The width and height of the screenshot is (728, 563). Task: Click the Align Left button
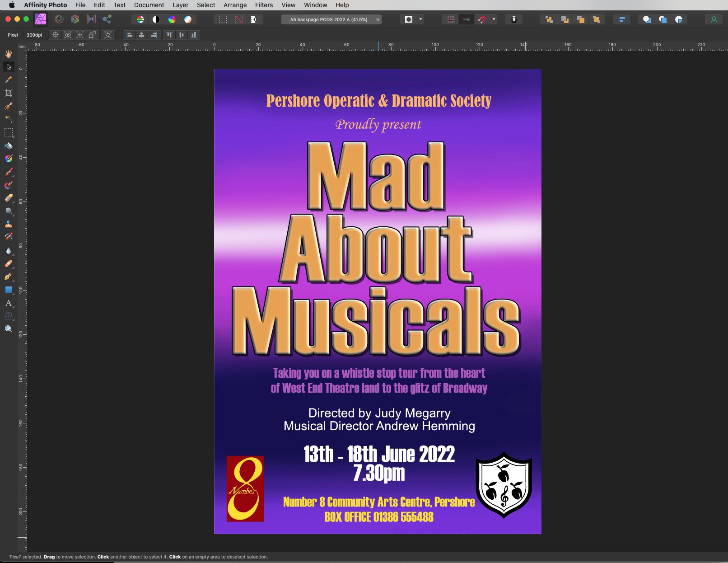coord(130,35)
